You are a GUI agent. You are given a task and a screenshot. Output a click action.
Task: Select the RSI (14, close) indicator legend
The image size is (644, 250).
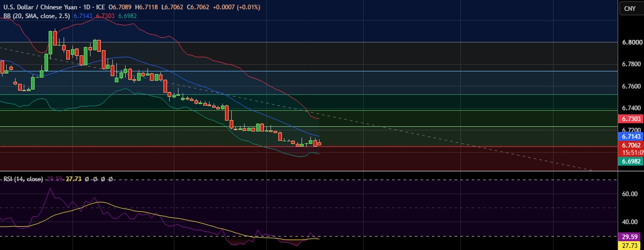(23, 179)
